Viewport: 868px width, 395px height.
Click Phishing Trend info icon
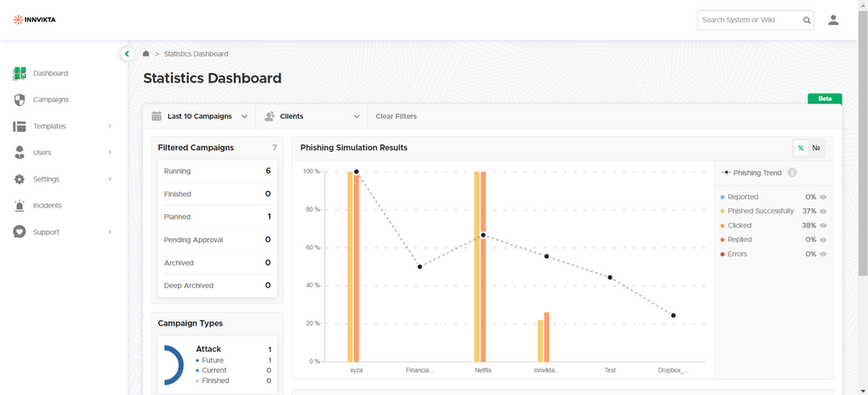(x=792, y=173)
